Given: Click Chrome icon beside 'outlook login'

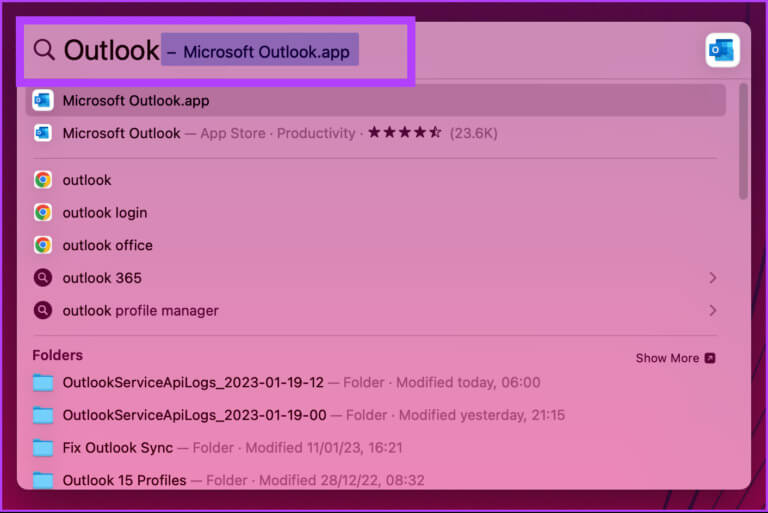Looking at the screenshot, I should coord(43,213).
